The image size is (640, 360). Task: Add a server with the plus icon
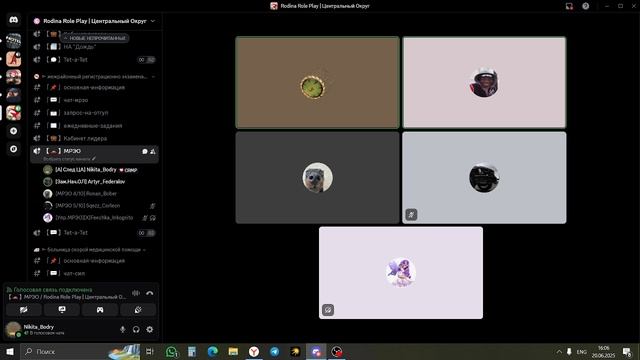pyautogui.click(x=13, y=131)
